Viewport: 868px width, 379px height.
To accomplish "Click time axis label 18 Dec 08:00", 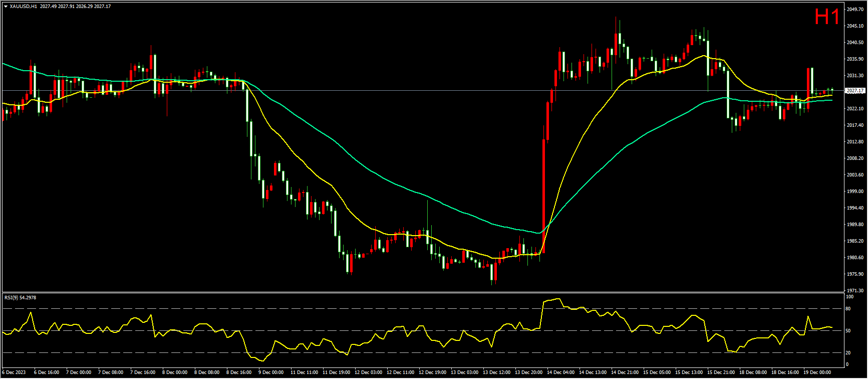I will pyautogui.click(x=753, y=372).
